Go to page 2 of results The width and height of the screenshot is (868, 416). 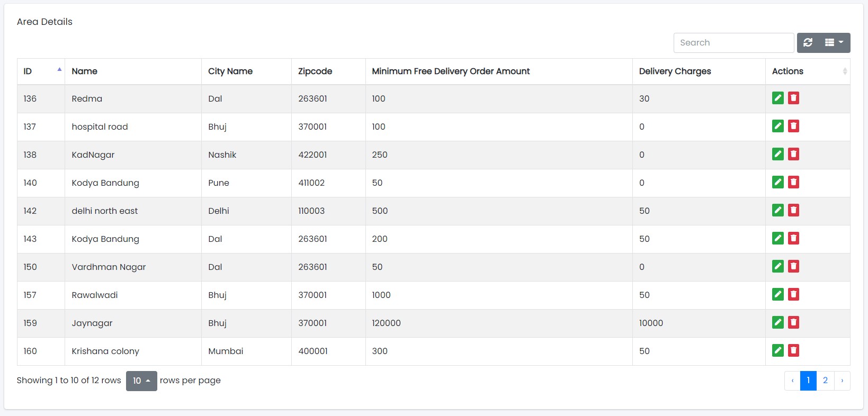(825, 381)
